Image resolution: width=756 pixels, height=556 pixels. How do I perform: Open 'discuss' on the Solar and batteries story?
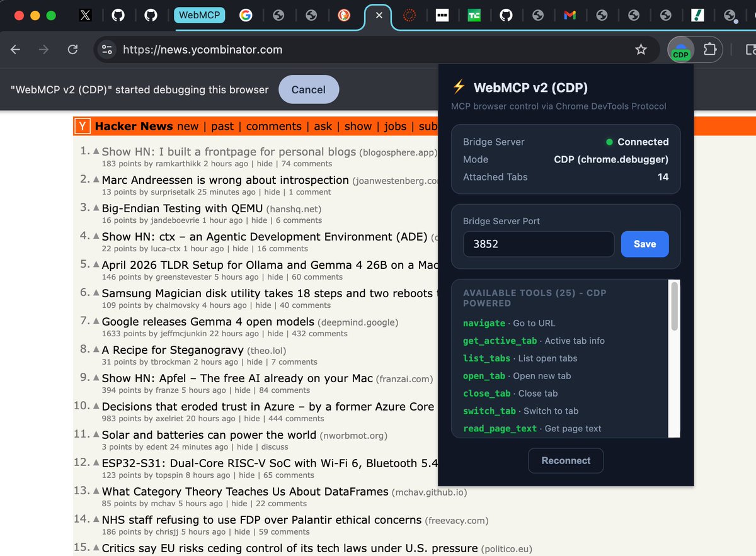275,447
